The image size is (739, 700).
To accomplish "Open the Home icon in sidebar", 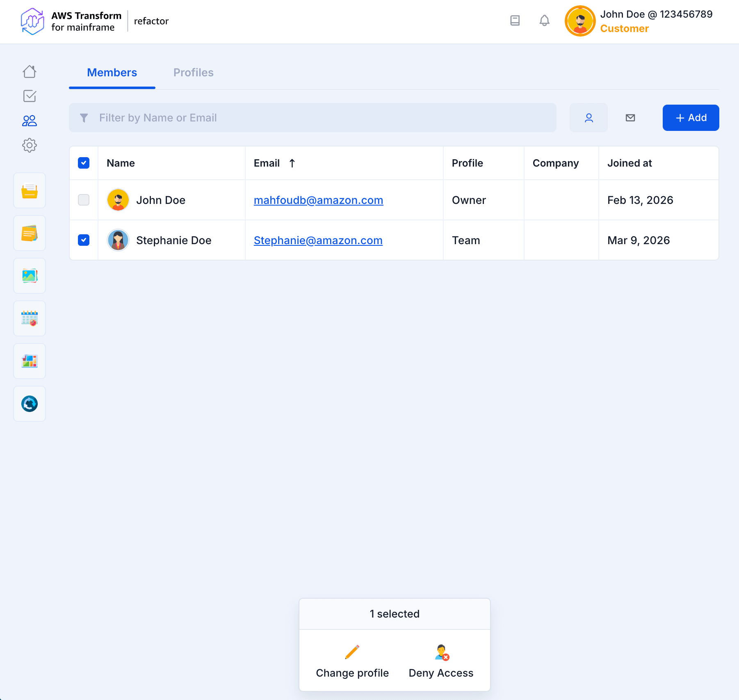I will pyautogui.click(x=30, y=72).
